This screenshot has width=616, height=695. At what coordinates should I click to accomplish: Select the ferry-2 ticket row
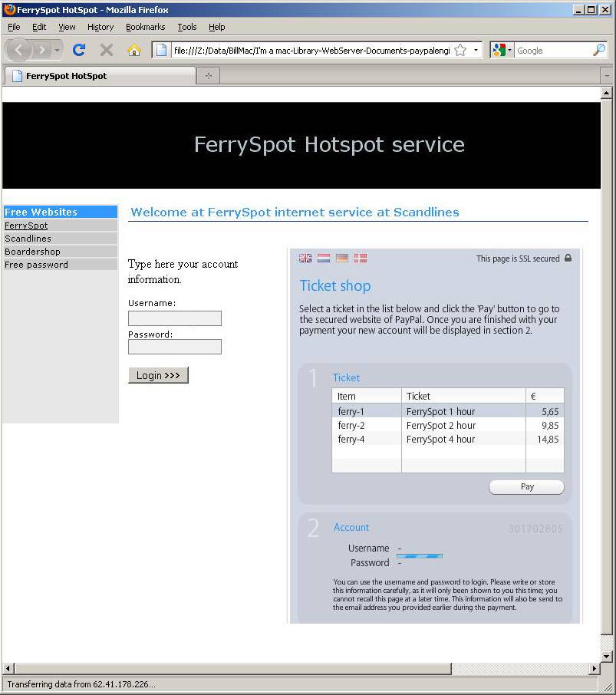(447, 425)
